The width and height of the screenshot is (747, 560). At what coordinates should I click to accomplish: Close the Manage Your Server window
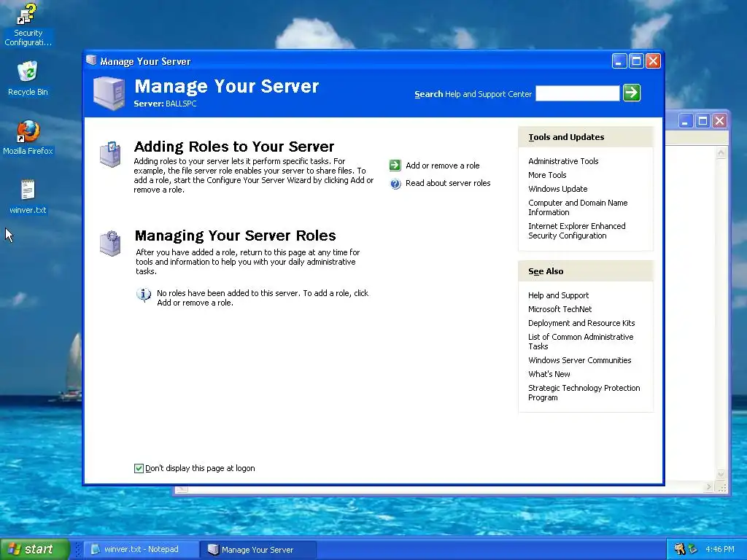[653, 61]
